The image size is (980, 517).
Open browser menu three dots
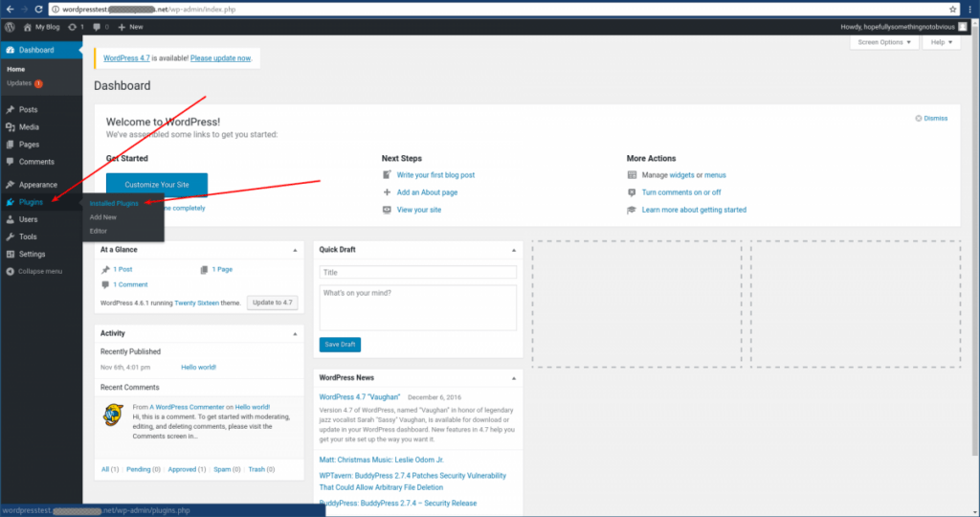970,10
